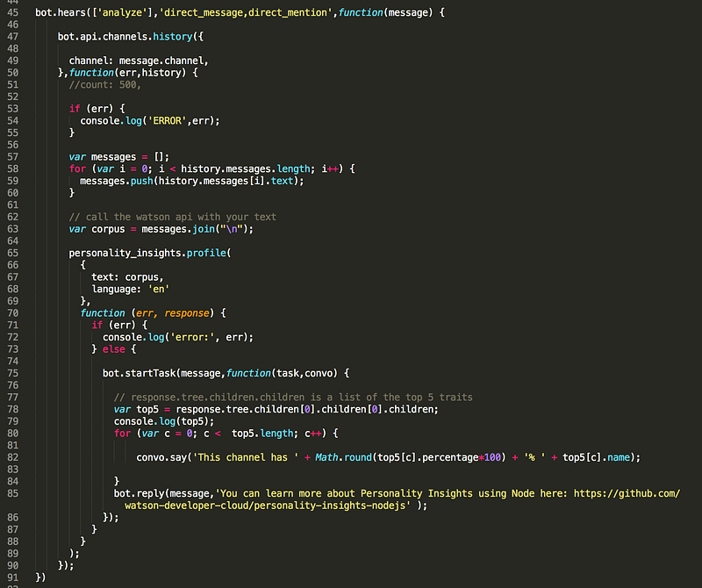
Task: Click 'messages.join' call
Action: coord(178,229)
